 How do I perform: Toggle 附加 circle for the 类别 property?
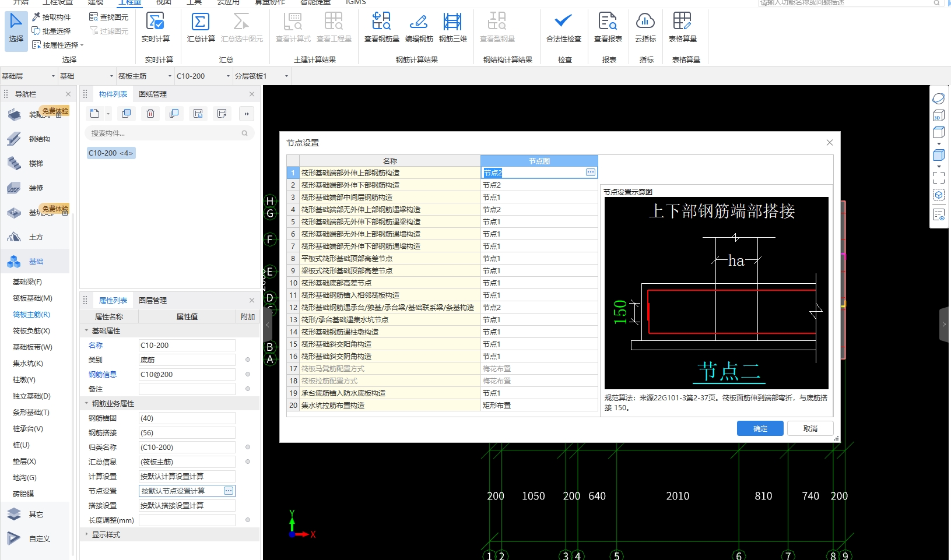pos(248,360)
